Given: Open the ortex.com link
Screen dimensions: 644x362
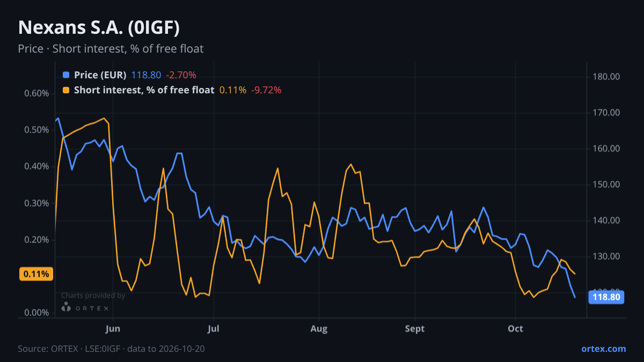Looking at the screenshot, I should 604,349.
